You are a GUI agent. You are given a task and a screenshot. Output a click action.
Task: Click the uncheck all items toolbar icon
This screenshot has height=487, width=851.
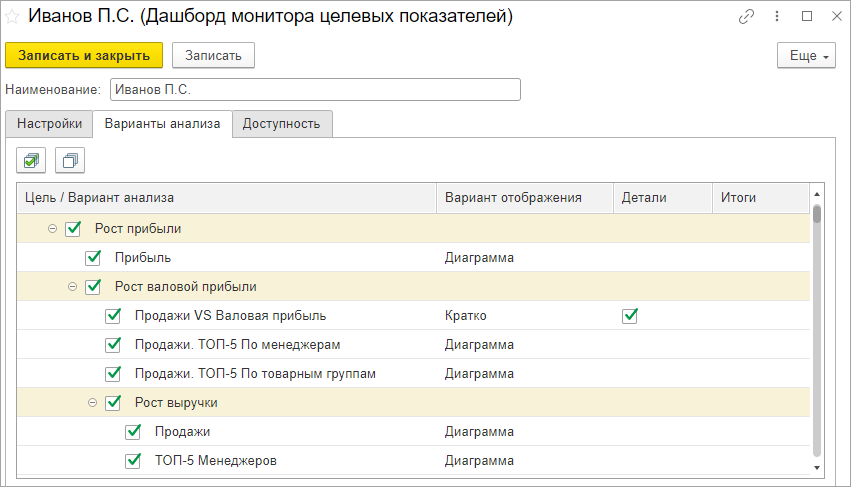coord(70,159)
